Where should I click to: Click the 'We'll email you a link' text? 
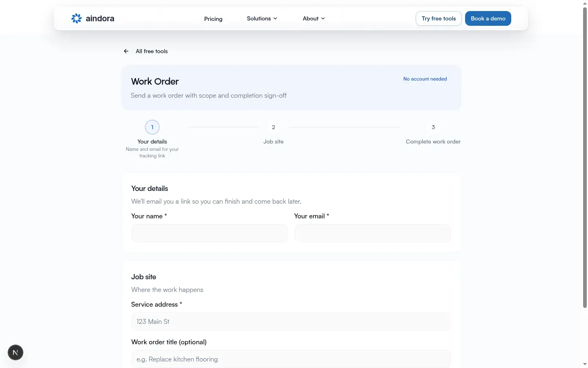[216, 201]
